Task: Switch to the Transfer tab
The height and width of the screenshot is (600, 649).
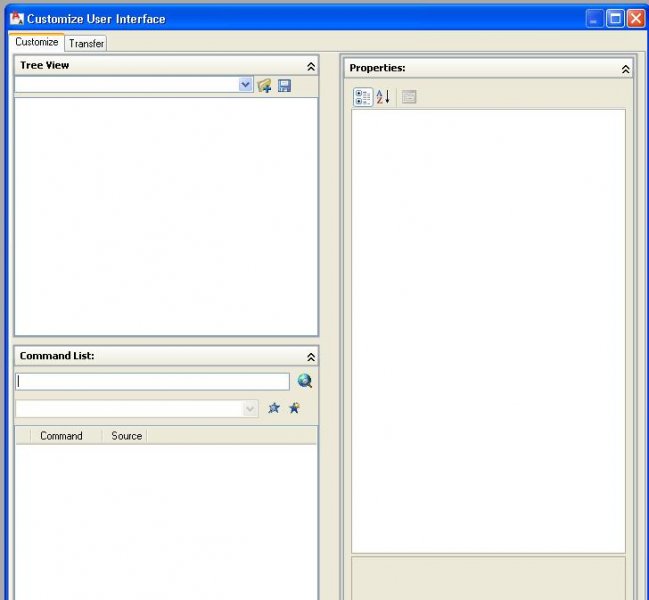Action: (86, 43)
